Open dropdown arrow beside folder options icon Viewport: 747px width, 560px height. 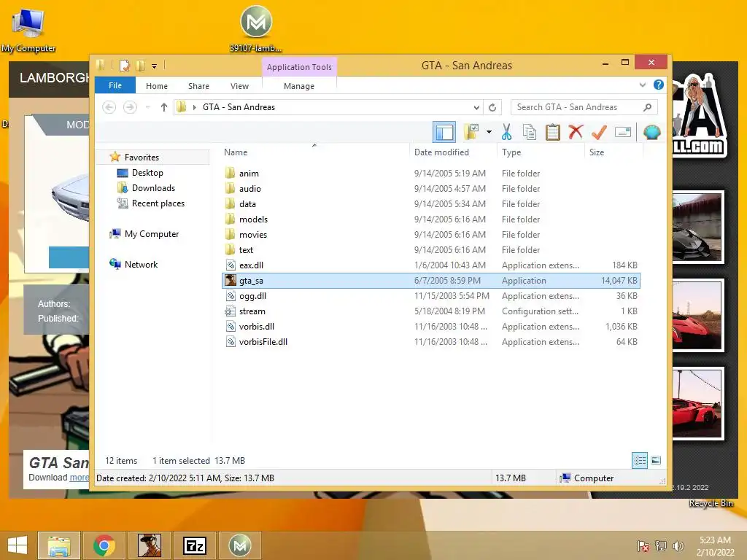pyautogui.click(x=489, y=132)
